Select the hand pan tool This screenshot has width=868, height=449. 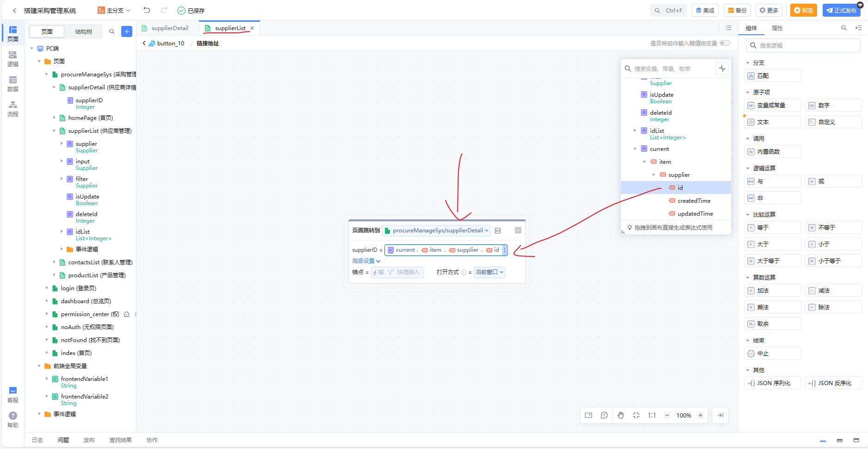pyautogui.click(x=620, y=415)
